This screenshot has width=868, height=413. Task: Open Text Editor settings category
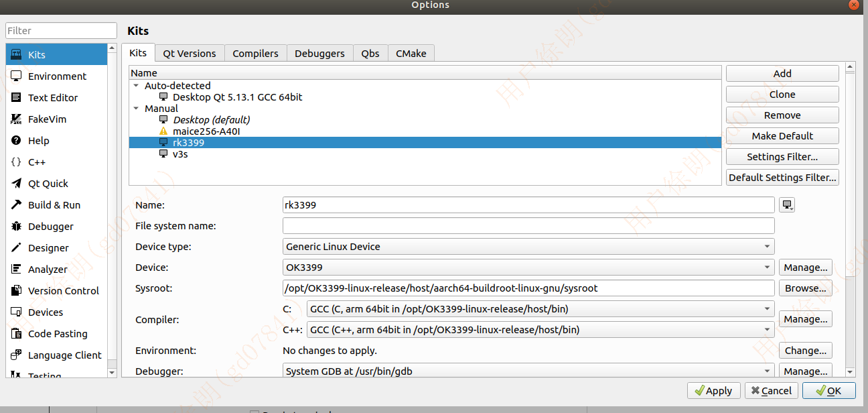click(x=56, y=98)
